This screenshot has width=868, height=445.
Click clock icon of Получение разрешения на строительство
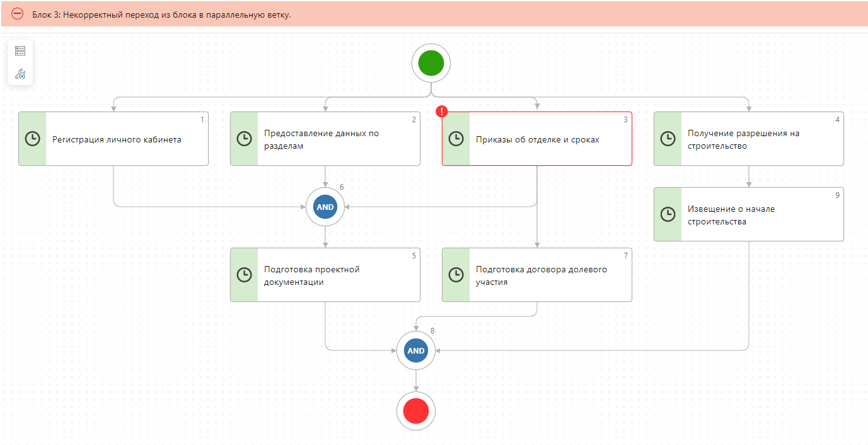pyautogui.click(x=668, y=139)
